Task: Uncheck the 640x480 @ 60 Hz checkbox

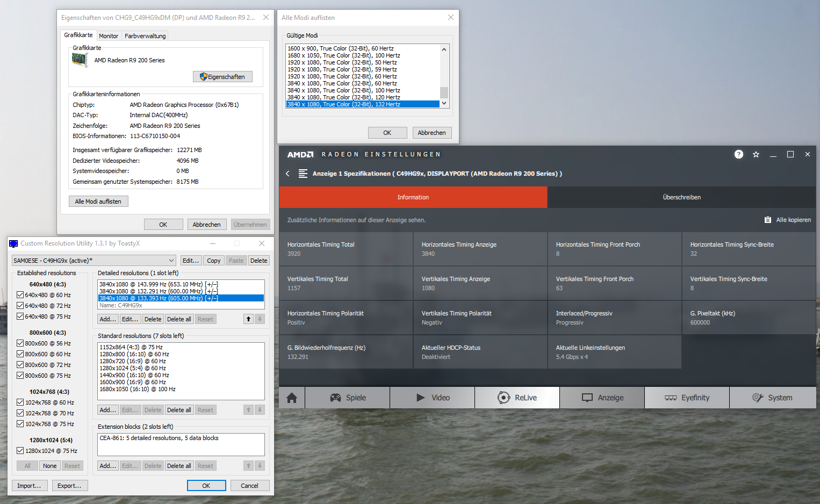Action: tap(20, 295)
